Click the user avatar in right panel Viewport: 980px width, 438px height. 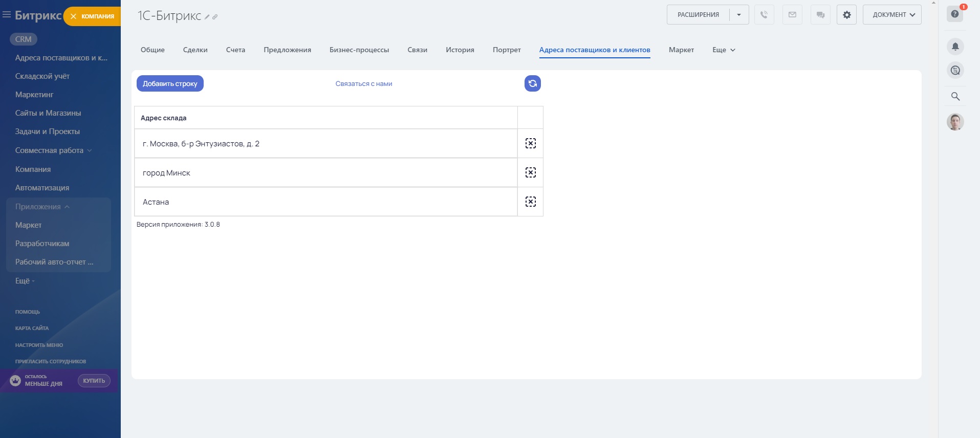955,122
